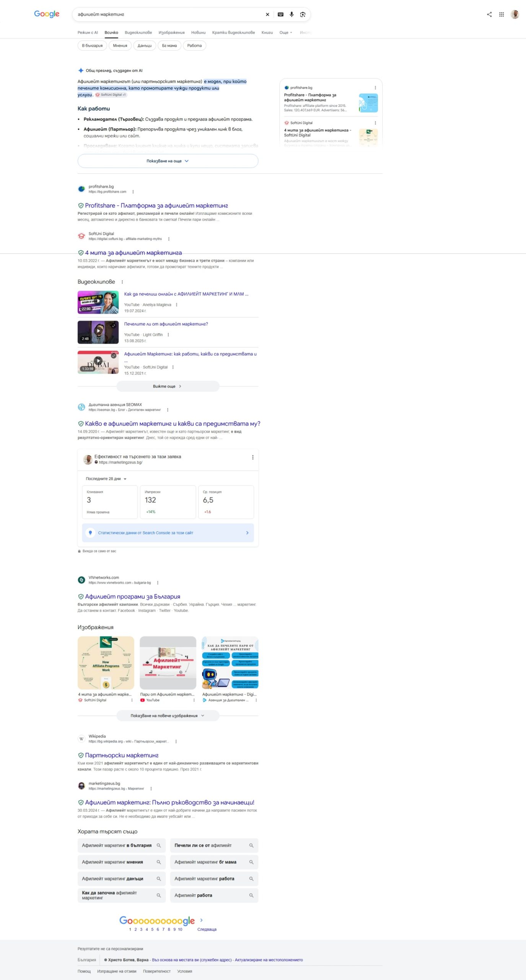
Task: Open the Google apps grid
Action: [502, 15]
